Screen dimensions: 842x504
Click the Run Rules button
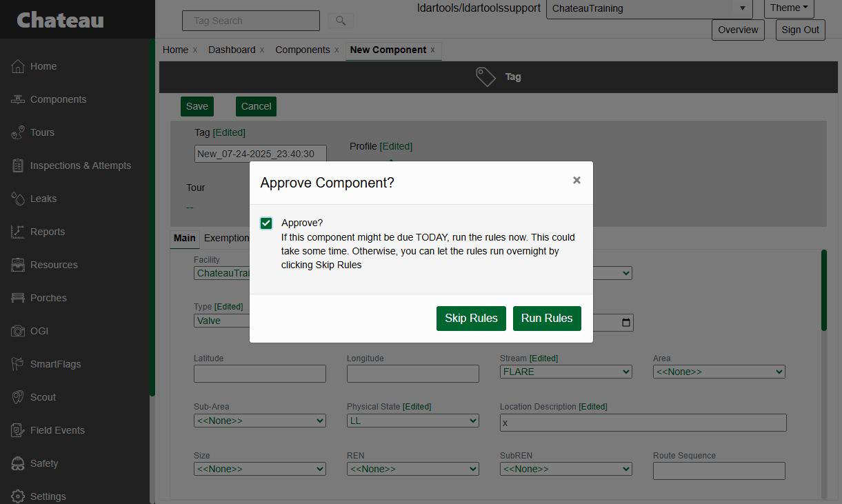[x=547, y=319]
